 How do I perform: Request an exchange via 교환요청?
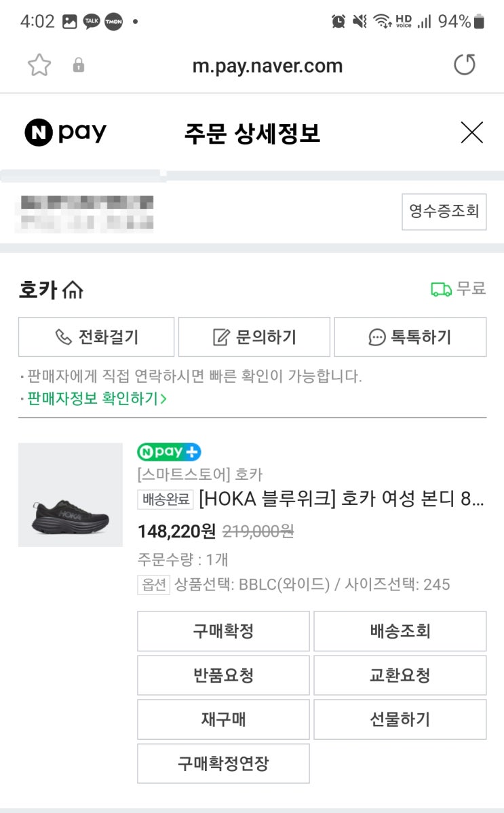click(x=400, y=675)
